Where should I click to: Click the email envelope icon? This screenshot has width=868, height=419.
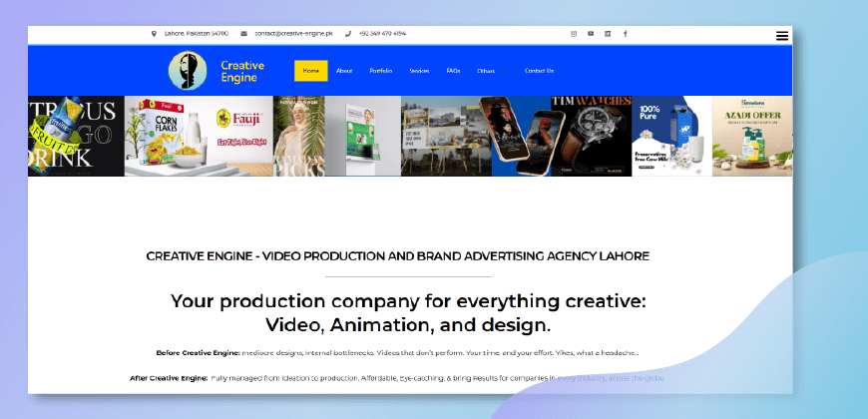(243, 34)
